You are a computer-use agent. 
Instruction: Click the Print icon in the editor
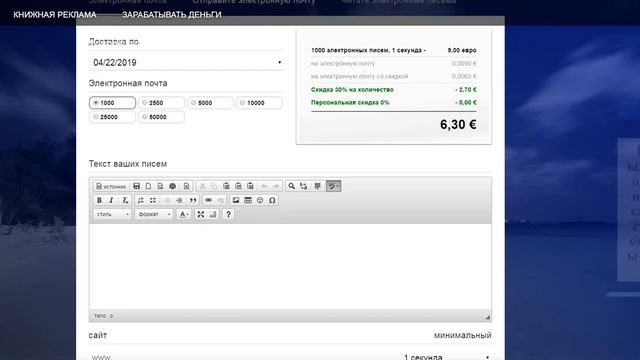click(173, 186)
